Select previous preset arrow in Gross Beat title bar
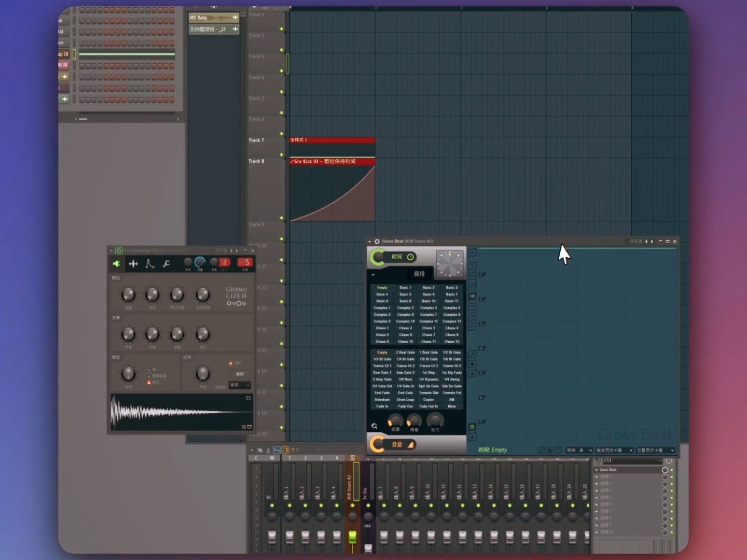 646,241
